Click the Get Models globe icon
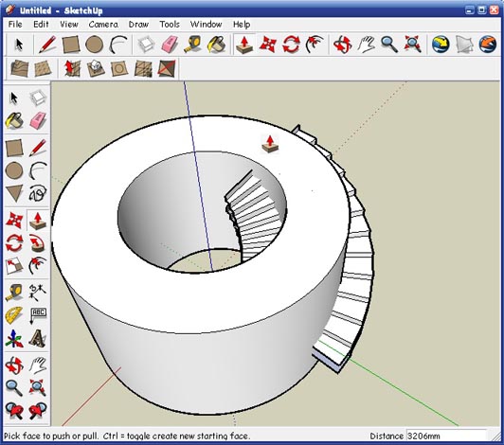504x445 pixels. point(441,44)
